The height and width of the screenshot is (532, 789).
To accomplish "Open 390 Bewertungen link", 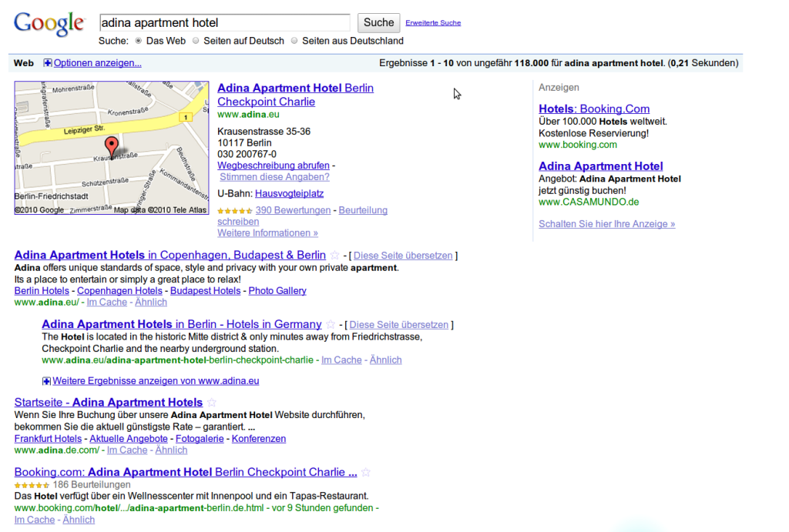I will [293, 210].
